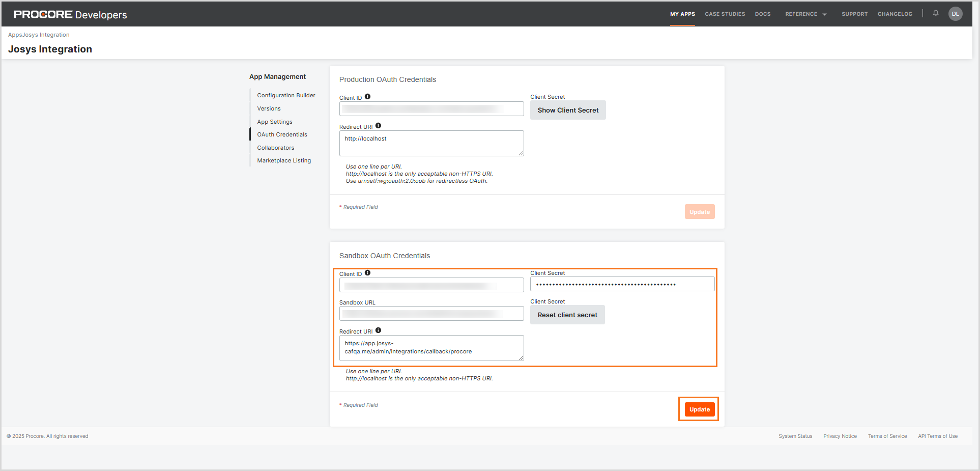The width and height of the screenshot is (980, 471).
Task: Open Support in the top navigation
Action: 854,14
